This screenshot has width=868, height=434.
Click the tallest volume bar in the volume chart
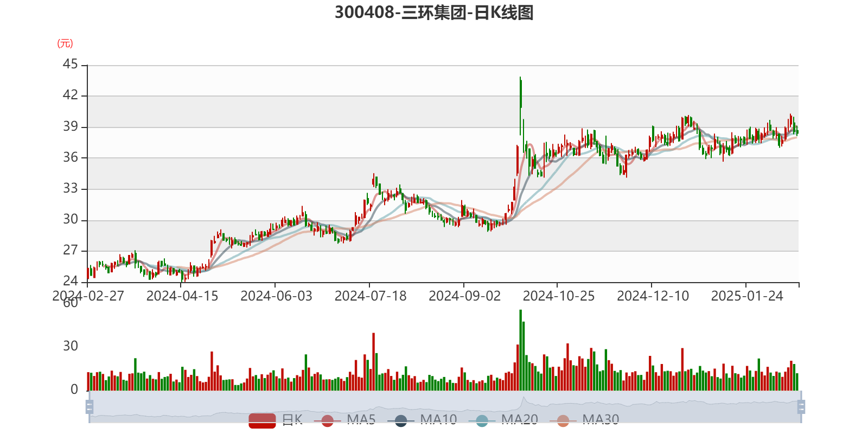520,350
